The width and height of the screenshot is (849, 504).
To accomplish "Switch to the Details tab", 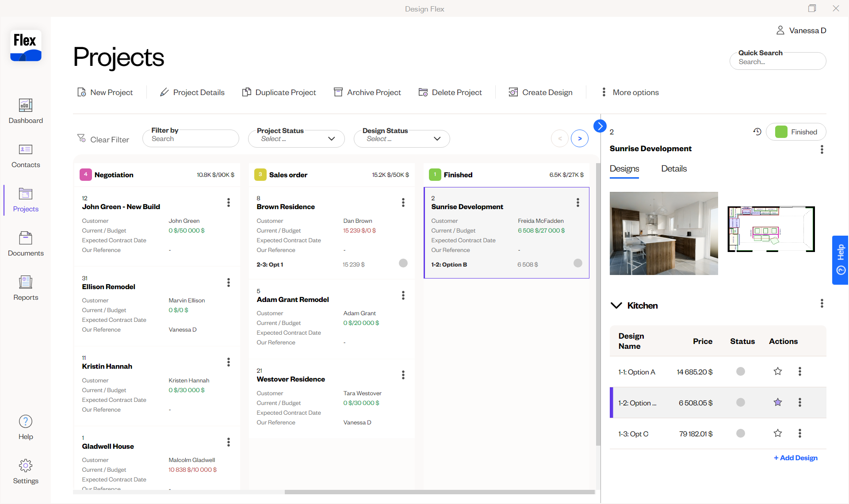I will (x=674, y=169).
